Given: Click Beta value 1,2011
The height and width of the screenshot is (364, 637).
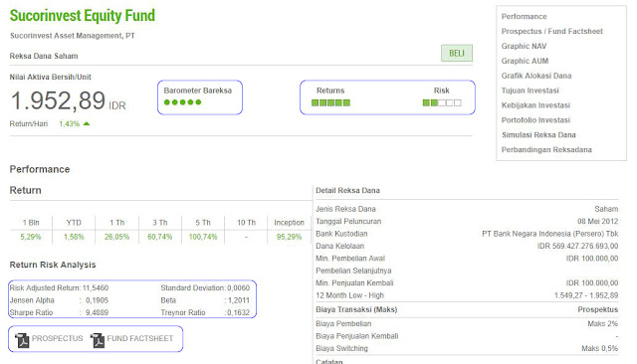Looking at the screenshot, I should tap(239, 300).
